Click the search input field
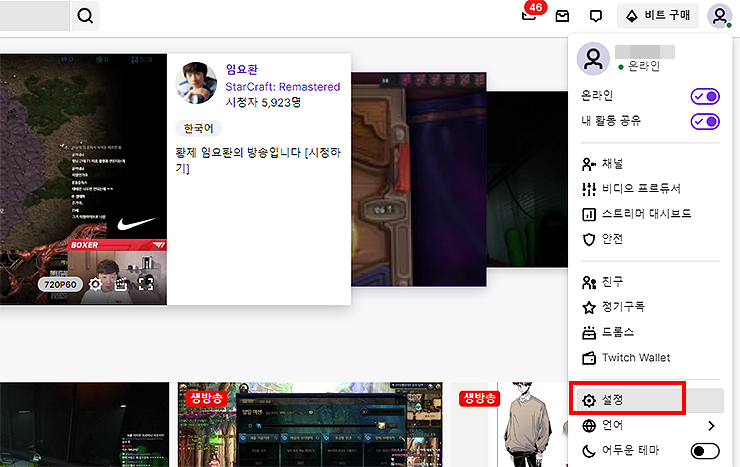The width and height of the screenshot is (740, 467). pos(35,16)
